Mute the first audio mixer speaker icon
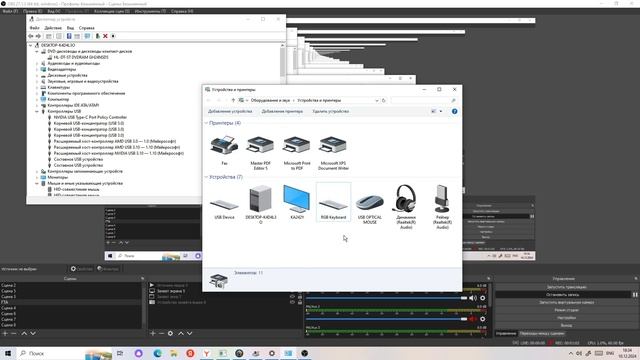 (x=473, y=298)
